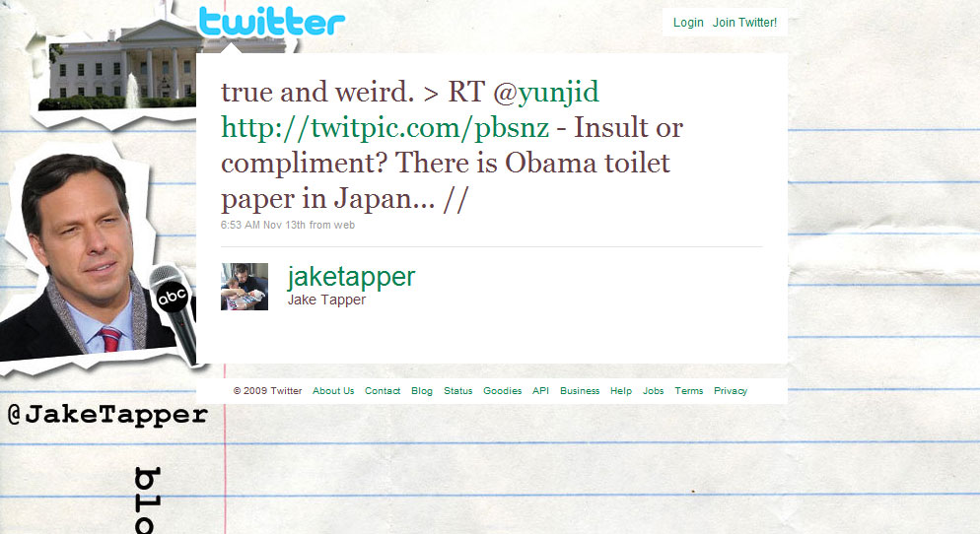980x534 pixels.
Task: Select the Join Twitter! link
Action: point(744,23)
